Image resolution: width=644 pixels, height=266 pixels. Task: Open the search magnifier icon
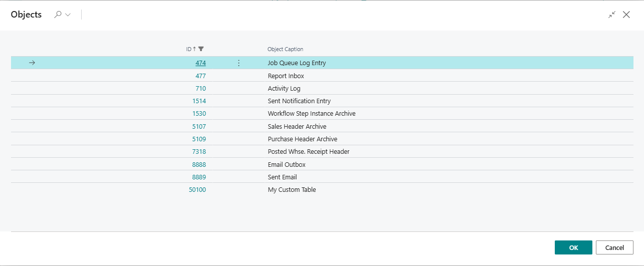tap(58, 15)
